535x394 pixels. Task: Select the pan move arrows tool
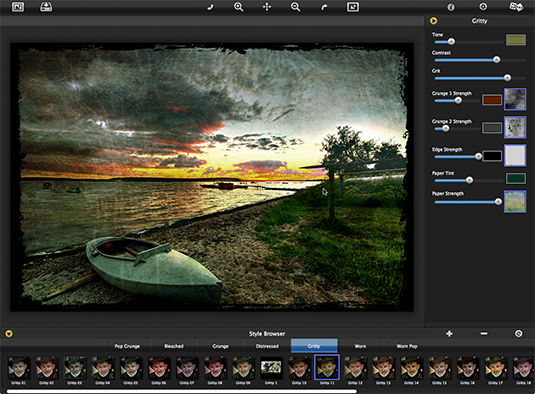click(267, 7)
